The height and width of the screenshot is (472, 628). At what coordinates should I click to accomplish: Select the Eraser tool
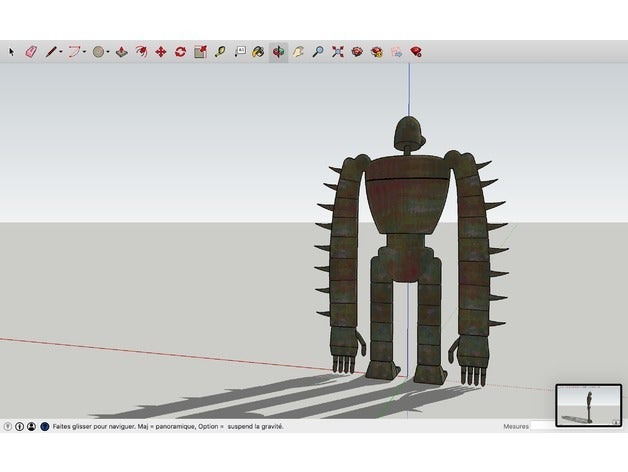point(30,51)
